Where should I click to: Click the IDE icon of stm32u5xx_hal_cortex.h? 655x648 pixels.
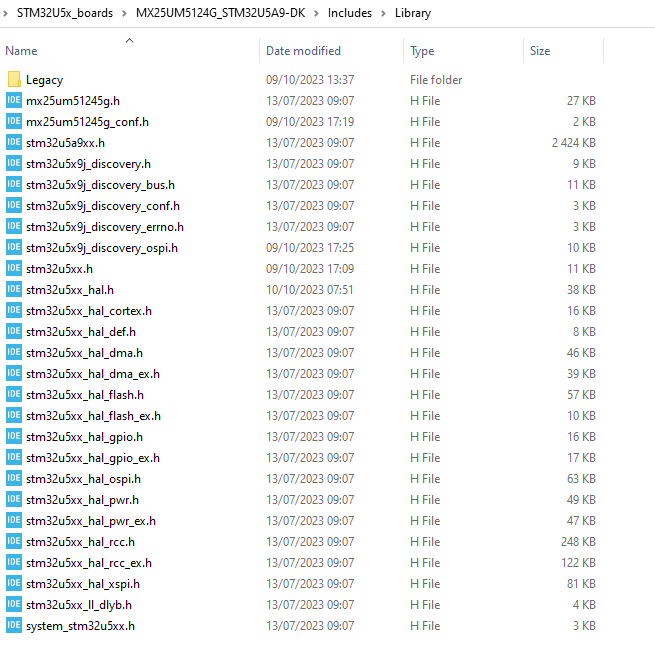(14, 310)
